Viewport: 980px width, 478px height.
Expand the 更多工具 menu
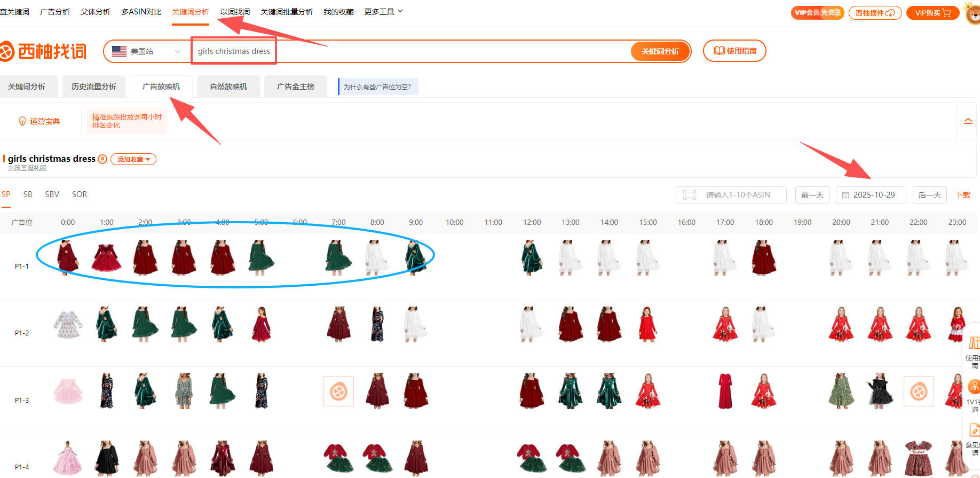383,12
